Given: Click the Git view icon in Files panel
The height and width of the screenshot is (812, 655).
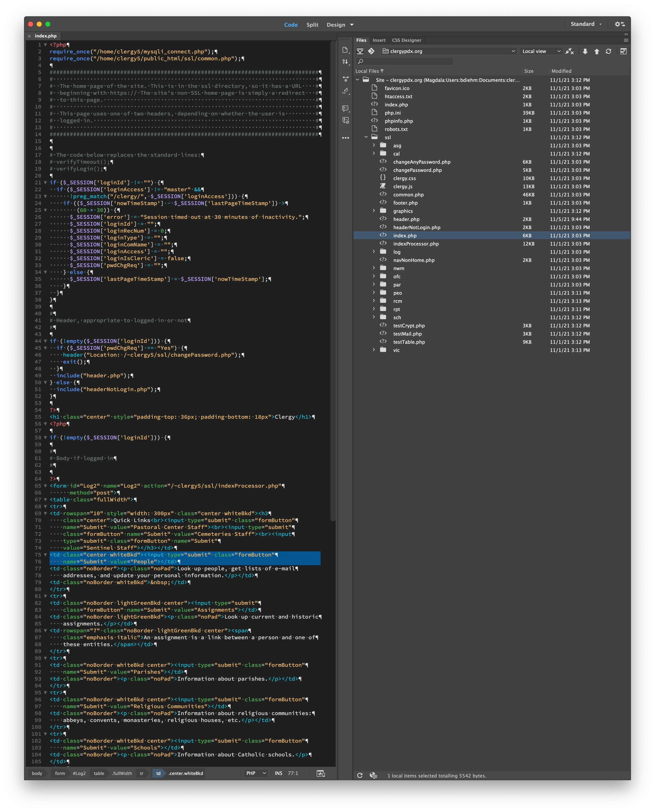Looking at the screenshot, I should (371, 51).
